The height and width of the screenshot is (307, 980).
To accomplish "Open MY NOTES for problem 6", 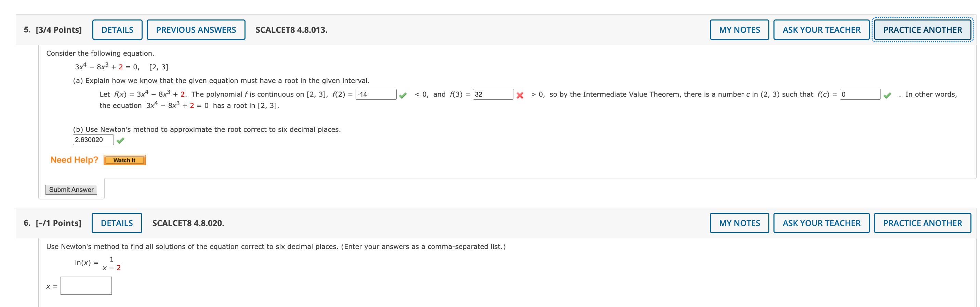I will tap(739, 223).
